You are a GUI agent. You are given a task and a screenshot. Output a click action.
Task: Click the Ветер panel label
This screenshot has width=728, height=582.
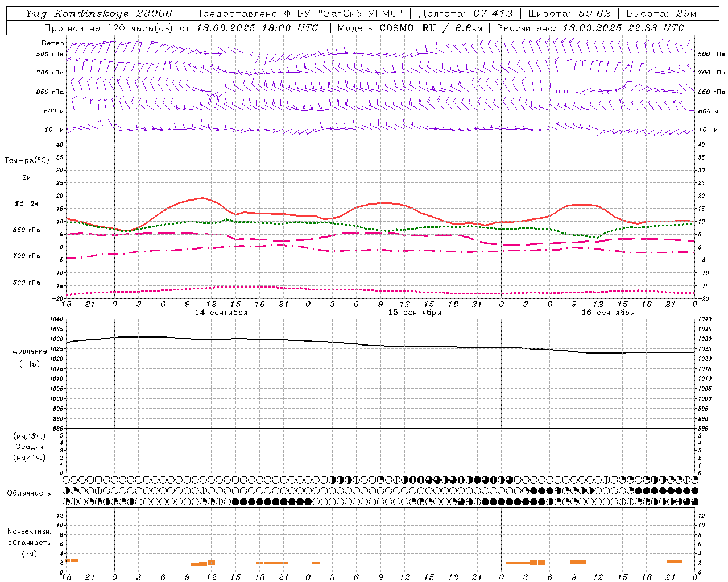pyautogui.click(x=53, y=43)
